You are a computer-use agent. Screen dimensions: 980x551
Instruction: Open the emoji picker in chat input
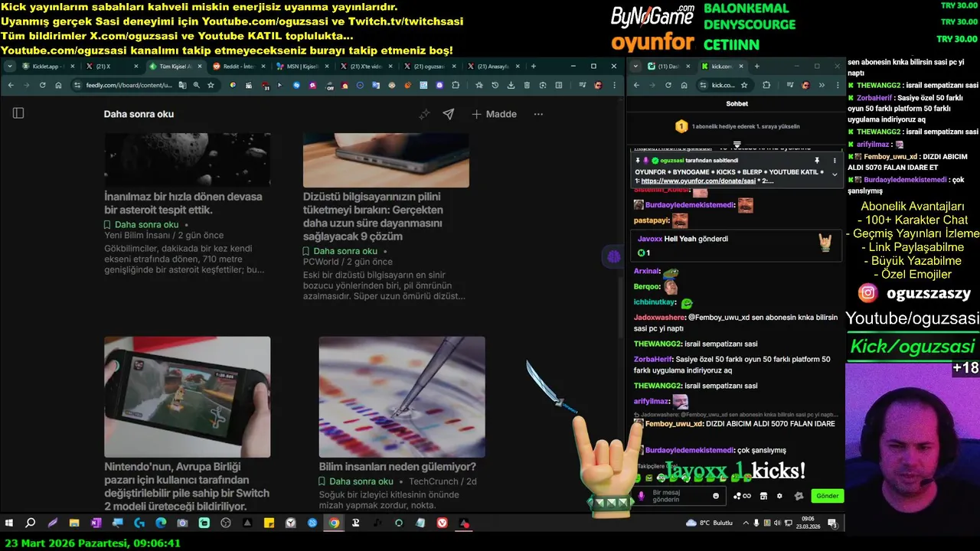pyautogui.click(x=716, y=496)
